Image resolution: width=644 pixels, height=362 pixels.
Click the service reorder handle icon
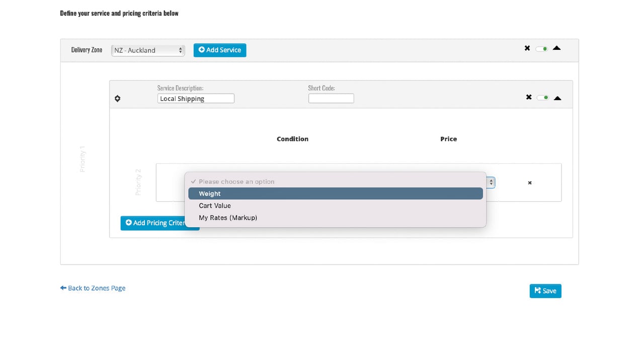[x=117, y=99]
